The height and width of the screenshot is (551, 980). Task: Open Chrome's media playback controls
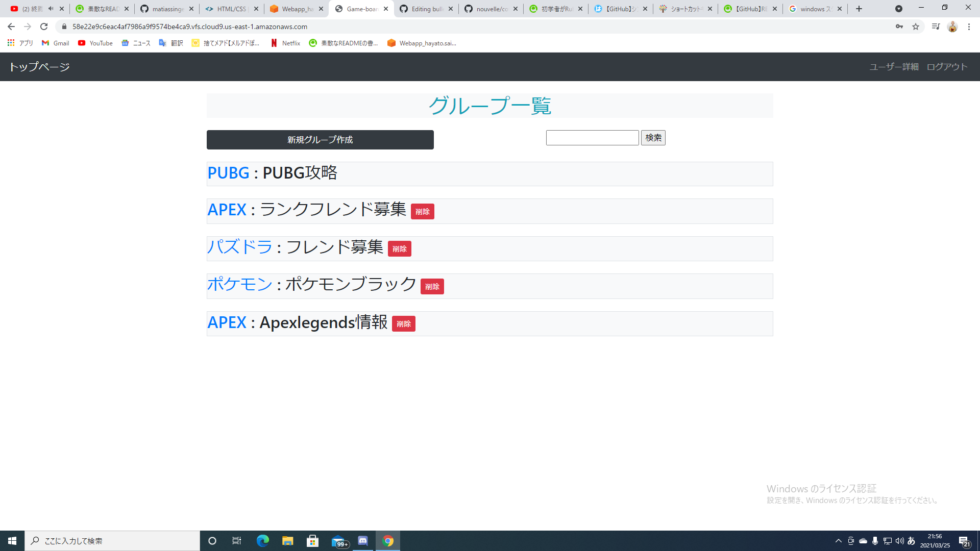936,26
